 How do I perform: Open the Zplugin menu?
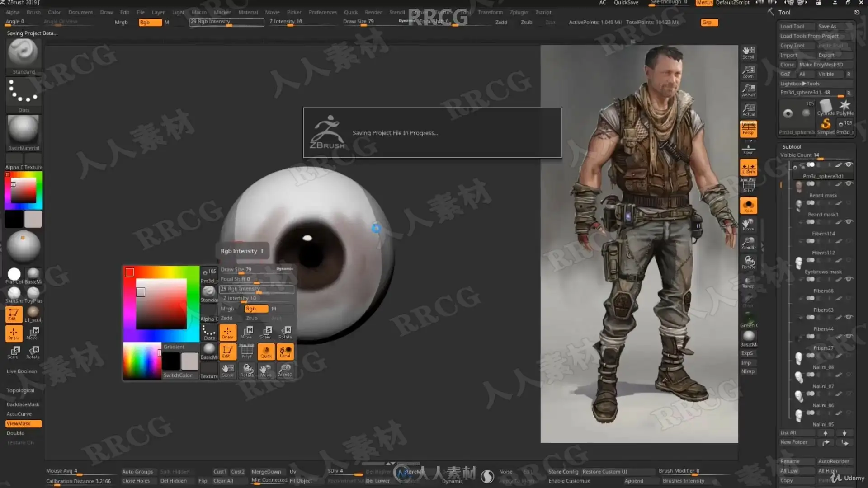tap(519, 12)
